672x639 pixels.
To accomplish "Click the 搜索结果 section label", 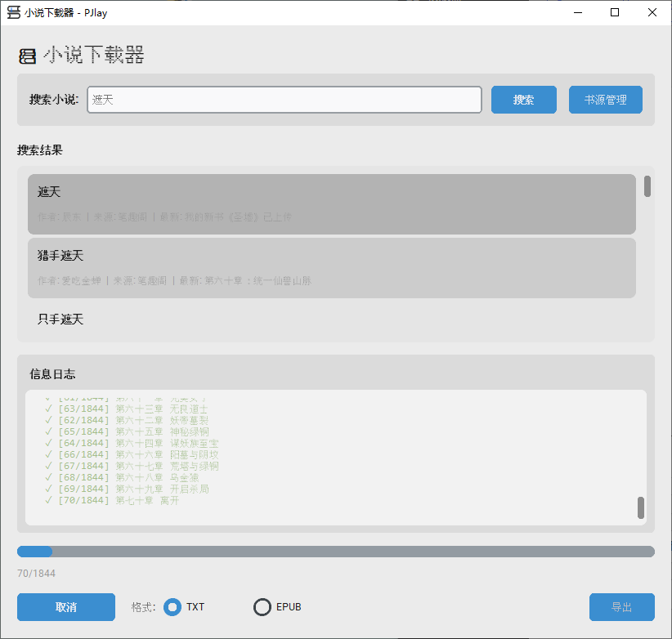I will 40,150.
